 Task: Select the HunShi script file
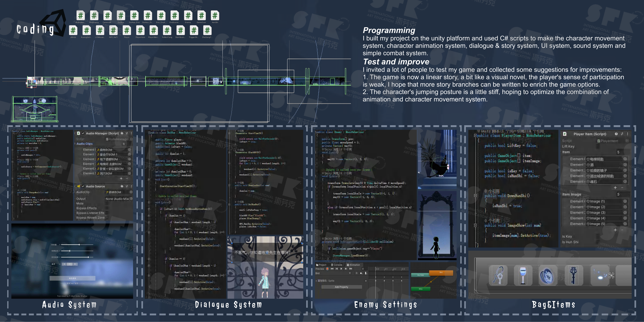(x=215, y=15)
